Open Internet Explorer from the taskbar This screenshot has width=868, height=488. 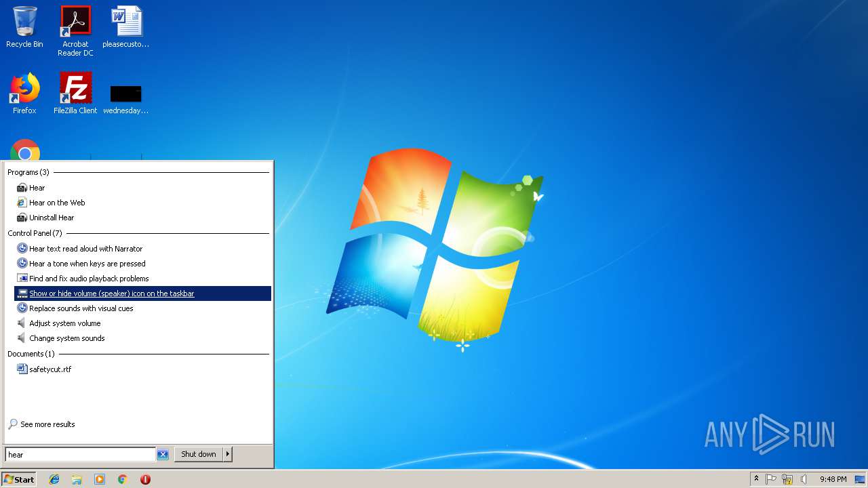pos(54,479)
